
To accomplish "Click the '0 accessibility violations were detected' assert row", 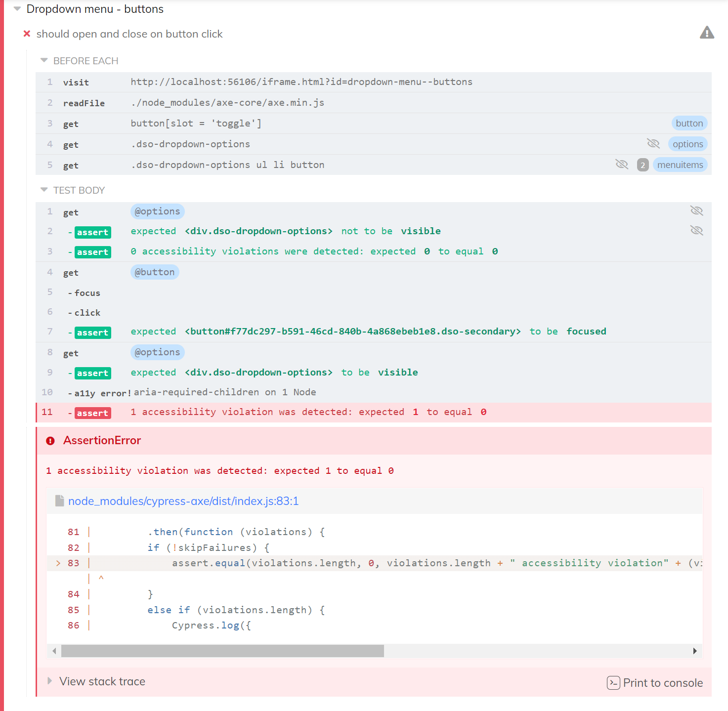I will (x=374, y=251).
